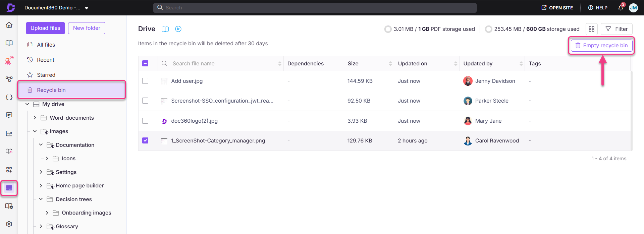644x234 pixels.
Task: Click the 1_ScreenShot-Category_manager.png file name
Action: tap(218, 141)
